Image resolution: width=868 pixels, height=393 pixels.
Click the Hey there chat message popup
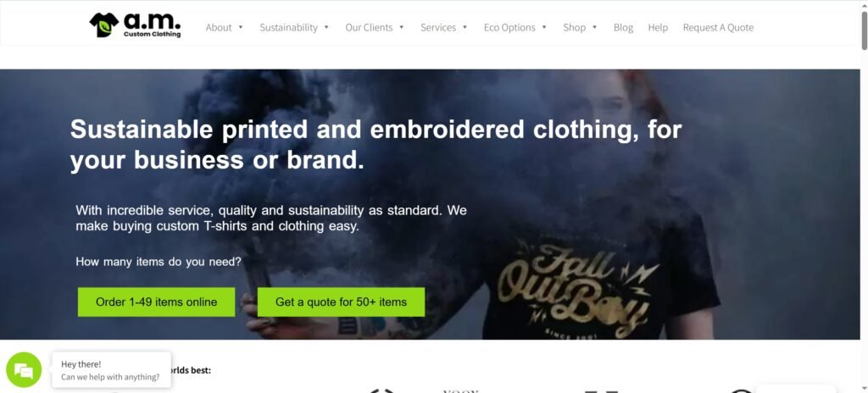tap(111, 370)
